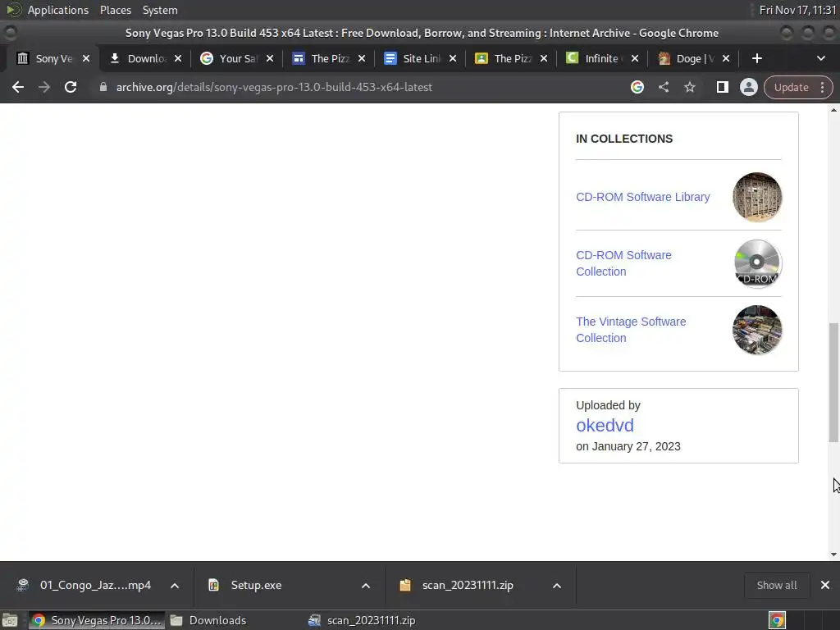The height and width of the screenshot is (630, 840).
Task: Close the downloads bar
Action: [825, 585]
